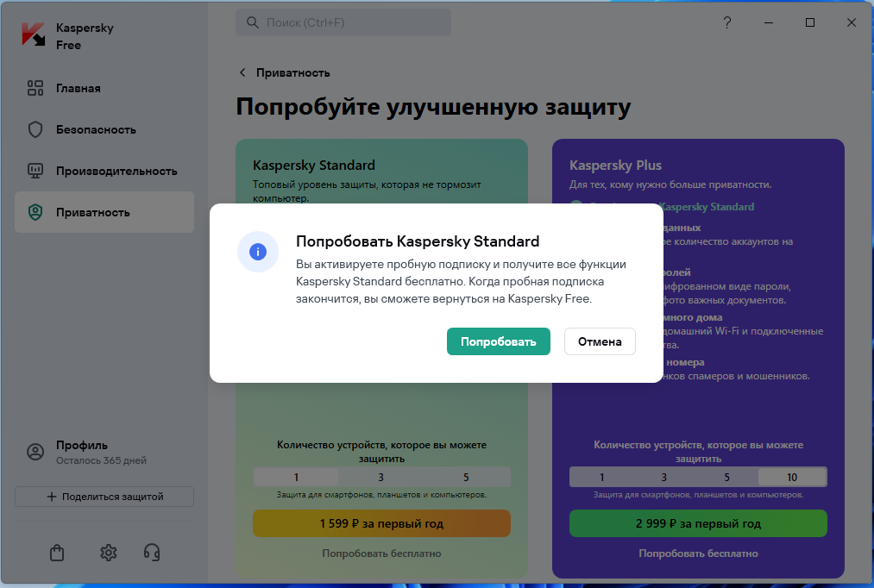This screenshot has height=588, width=874.
Task: Open the Главная dashboard icon
Action: [x=35, y=88]
